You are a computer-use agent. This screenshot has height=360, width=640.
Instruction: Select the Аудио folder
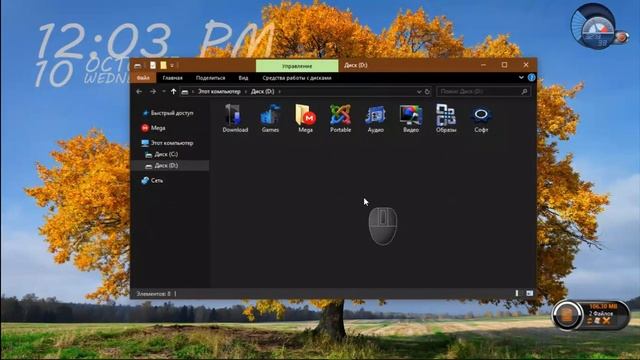[x=376, y=118]
